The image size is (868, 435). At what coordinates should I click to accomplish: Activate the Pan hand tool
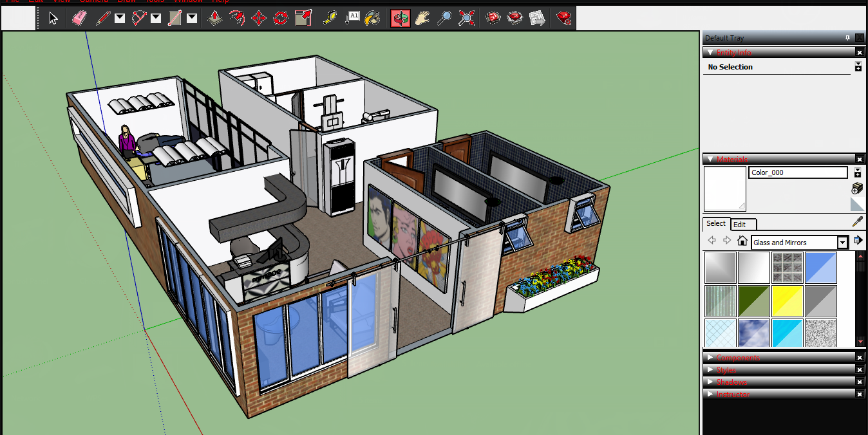coord(422,18)
